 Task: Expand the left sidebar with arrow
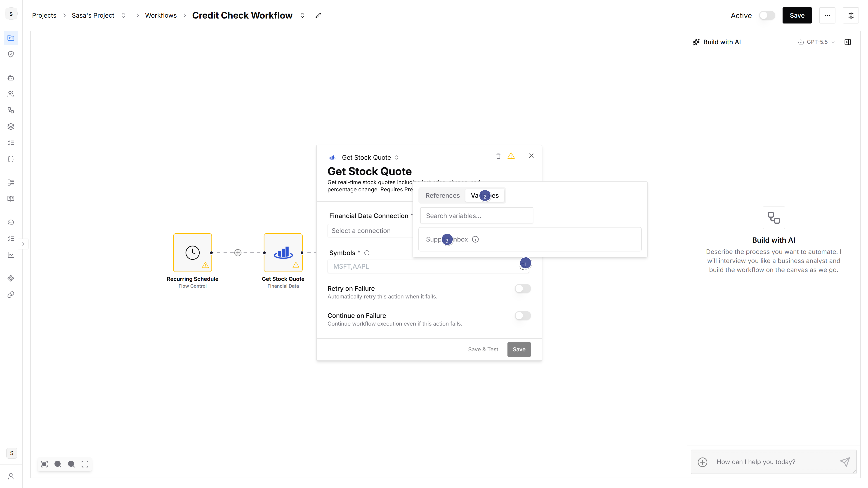point(23,244)
